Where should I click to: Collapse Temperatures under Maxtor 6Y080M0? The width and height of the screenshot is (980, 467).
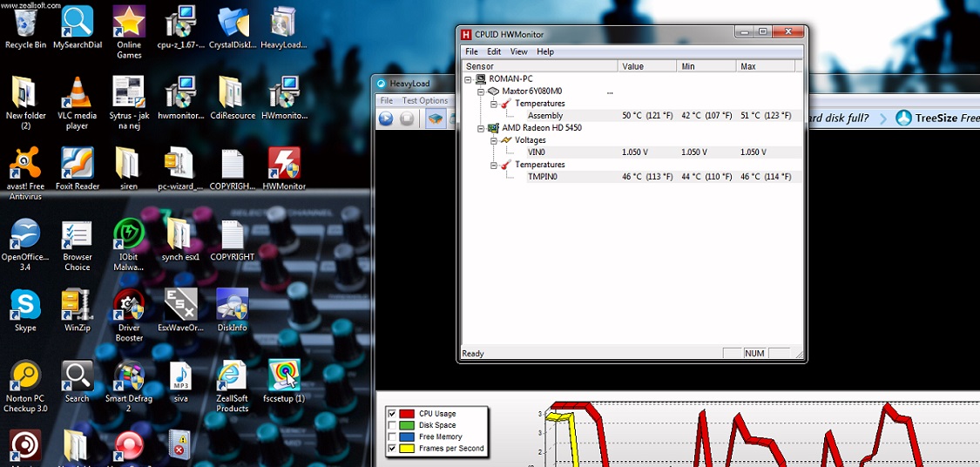click(x=493, y=104)
